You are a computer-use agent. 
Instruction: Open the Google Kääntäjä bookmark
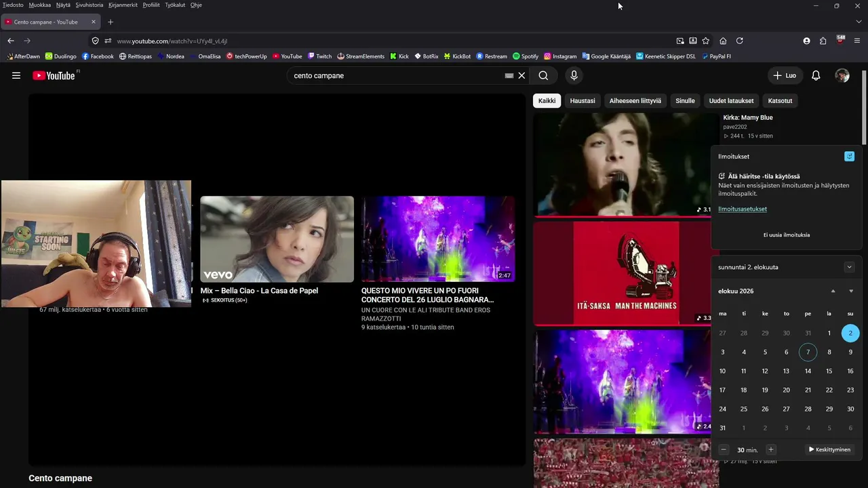pos(606,56)
